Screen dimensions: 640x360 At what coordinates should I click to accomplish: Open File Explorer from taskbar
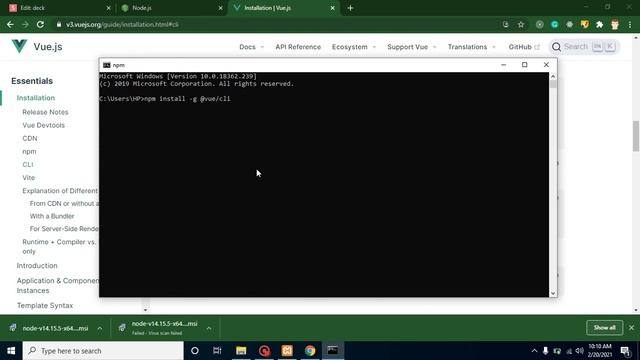coord(241,351)
